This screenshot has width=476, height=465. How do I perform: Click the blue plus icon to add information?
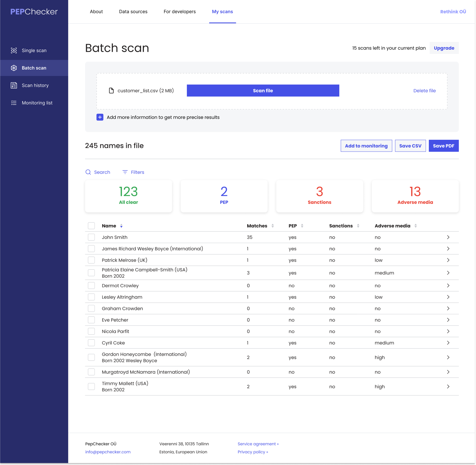pos(100,117)
